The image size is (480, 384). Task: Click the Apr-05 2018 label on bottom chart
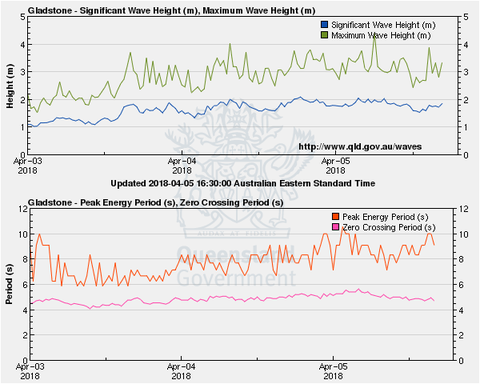coord(333,371)
